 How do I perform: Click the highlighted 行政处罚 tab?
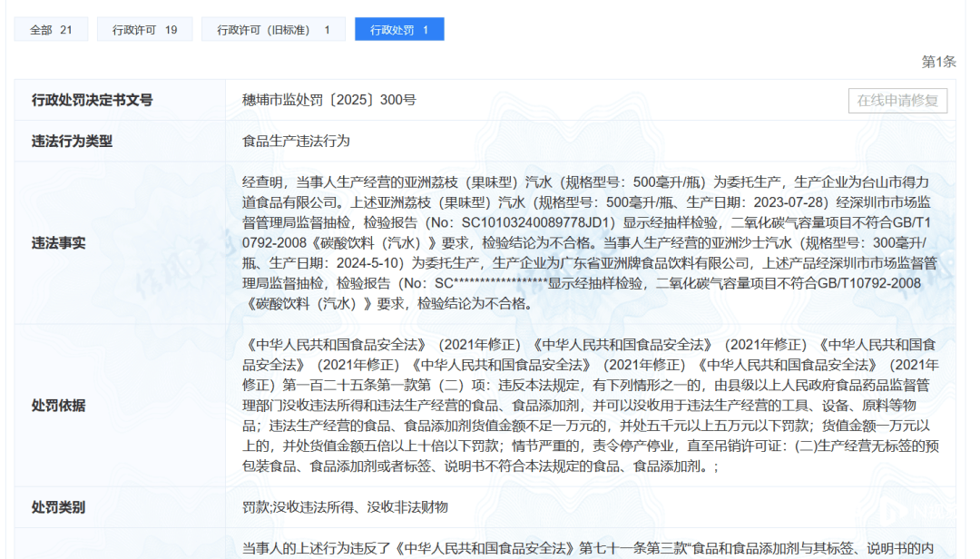tap(399, 28)
